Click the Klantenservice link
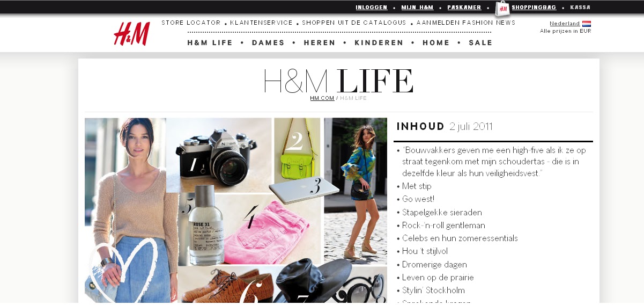Screen dimensions: 644x305 [262, 23]
